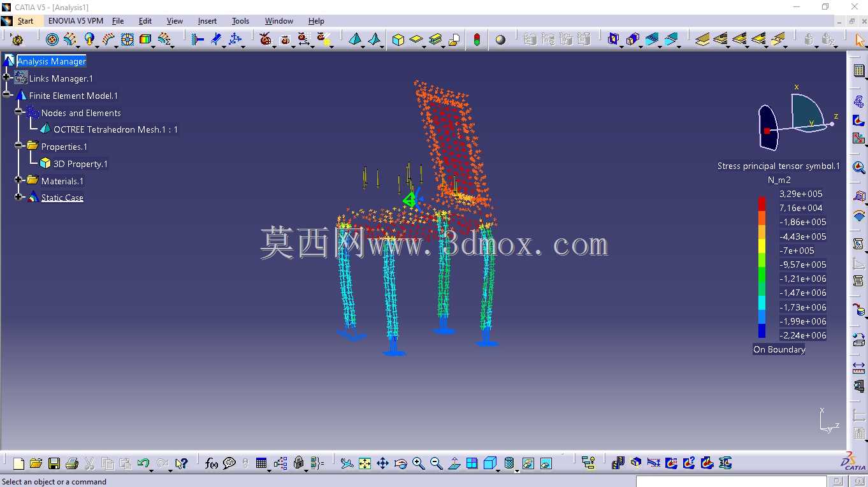The width and height of the screenshot is (868, 487).
Task: Click the Normal View icon
Action: [454, 463]
